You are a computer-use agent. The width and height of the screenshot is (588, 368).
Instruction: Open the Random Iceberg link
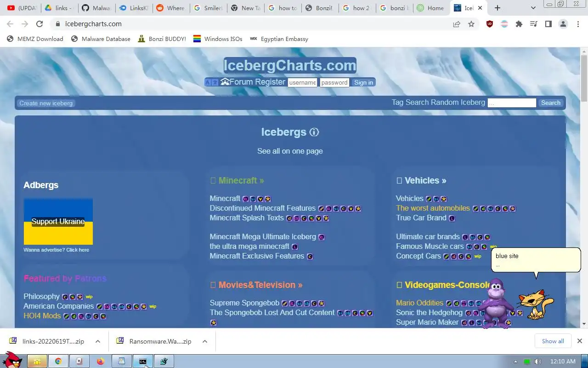coord(458,103)
